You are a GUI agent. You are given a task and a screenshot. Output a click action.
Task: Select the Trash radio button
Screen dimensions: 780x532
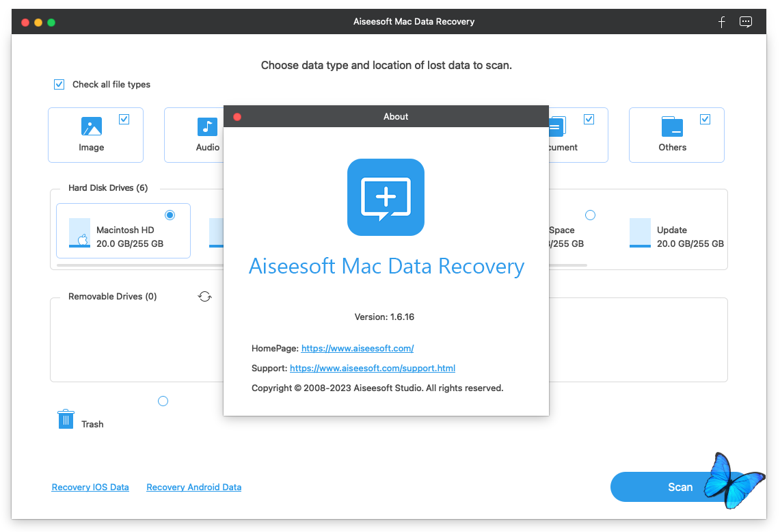(x=163, y=401)
